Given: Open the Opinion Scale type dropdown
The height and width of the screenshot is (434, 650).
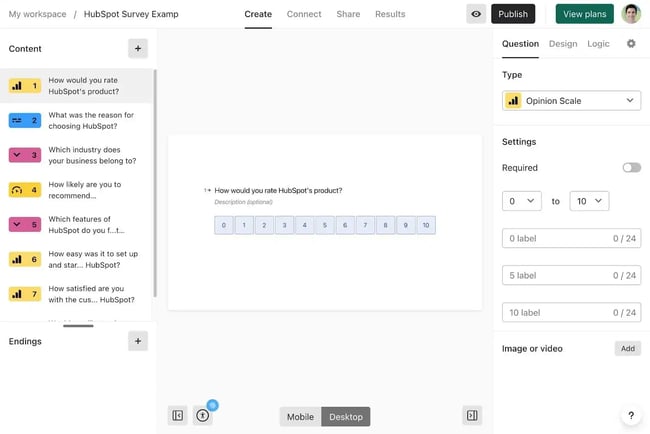Looking at the screenshot, I should [x=571, y=101].
